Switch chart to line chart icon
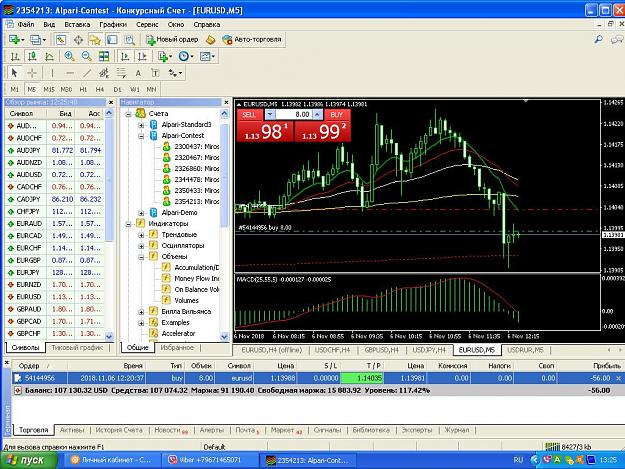 click(x=49, y=56)
